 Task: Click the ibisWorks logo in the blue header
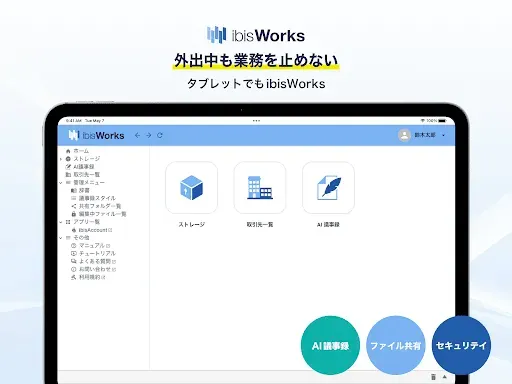pyautogui.click(x=96, y=135)
